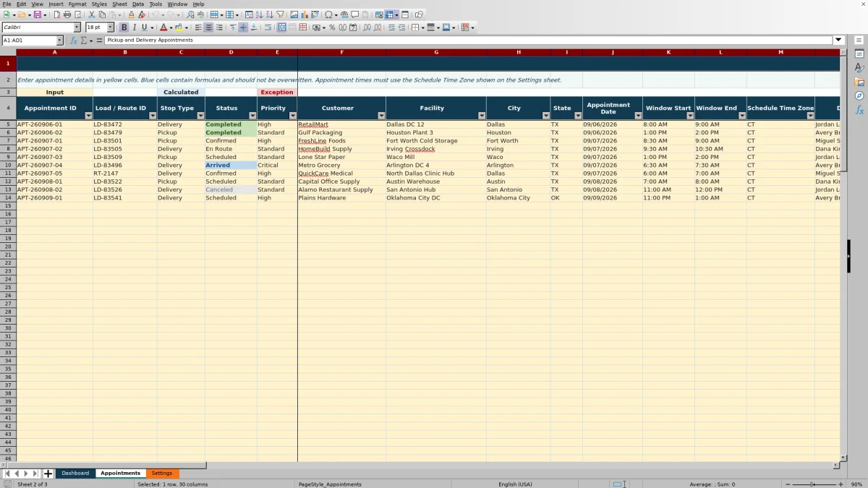
Task: Click the Insert Chart icon
Action: pyautogui.click(x=305, y=14)
